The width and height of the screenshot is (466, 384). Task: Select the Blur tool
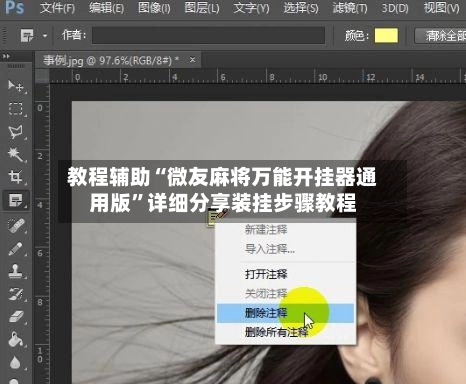click(x=16, y=363)
